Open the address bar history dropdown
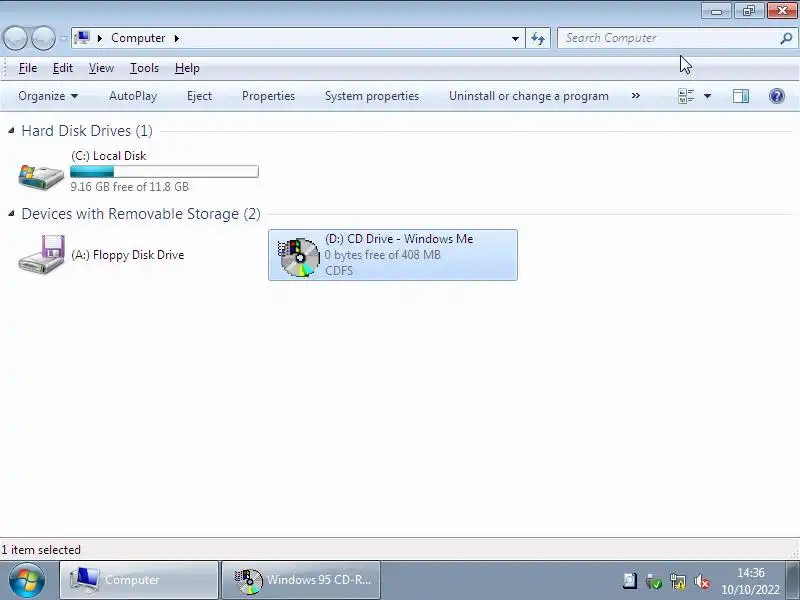Image resolution: width=800 pixels, height=600 pixels. (515, 38)
